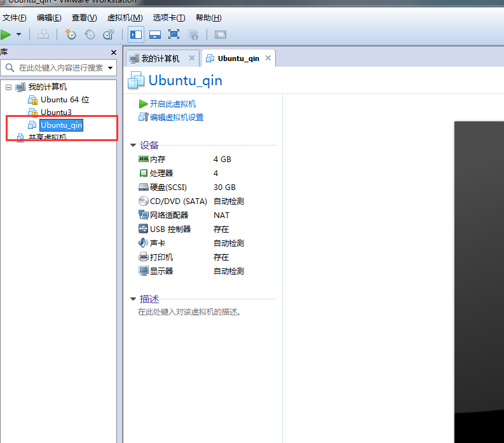Viewport: 504px width, 443px height.
Task: Click the Unity mode toolbar icon
Action: pyautogui.click(x=193, y=35)
